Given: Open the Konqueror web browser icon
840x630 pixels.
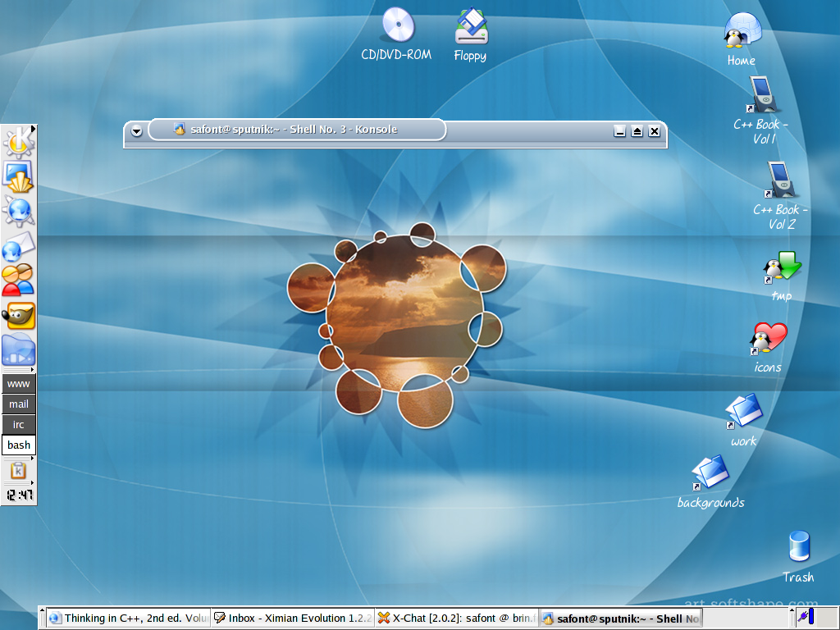Looking at the screenshot, I should pyautogui.click(x=18, y=211).
